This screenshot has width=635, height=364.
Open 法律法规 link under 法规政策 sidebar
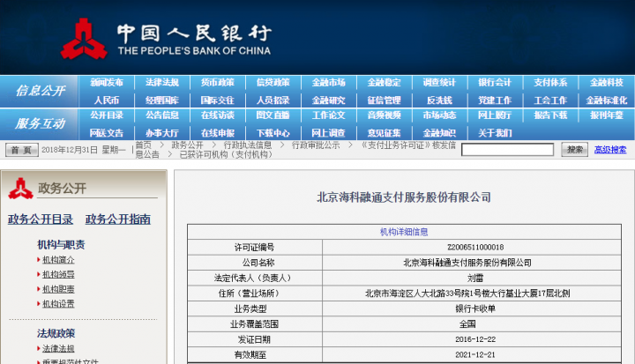coord(58,348)
